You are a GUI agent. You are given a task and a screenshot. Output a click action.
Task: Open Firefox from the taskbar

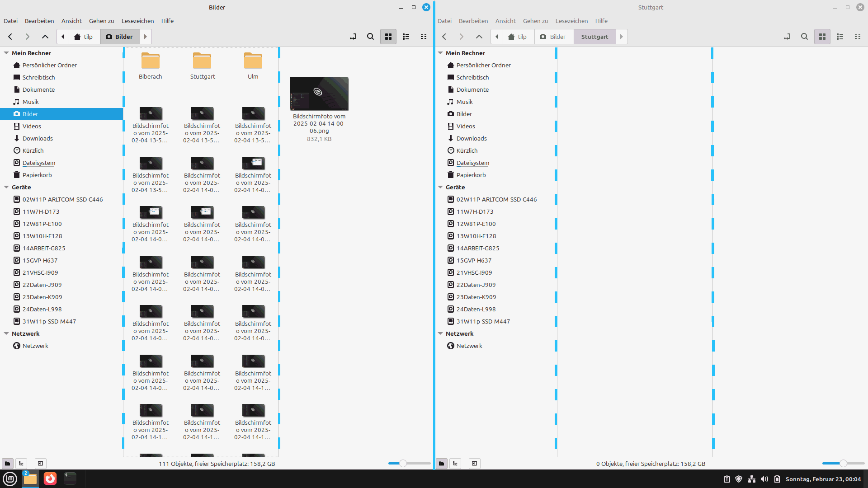(50, 479)
